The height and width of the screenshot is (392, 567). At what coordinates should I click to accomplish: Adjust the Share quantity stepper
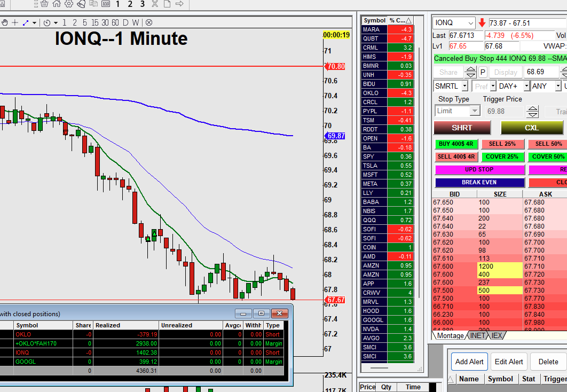470,72
